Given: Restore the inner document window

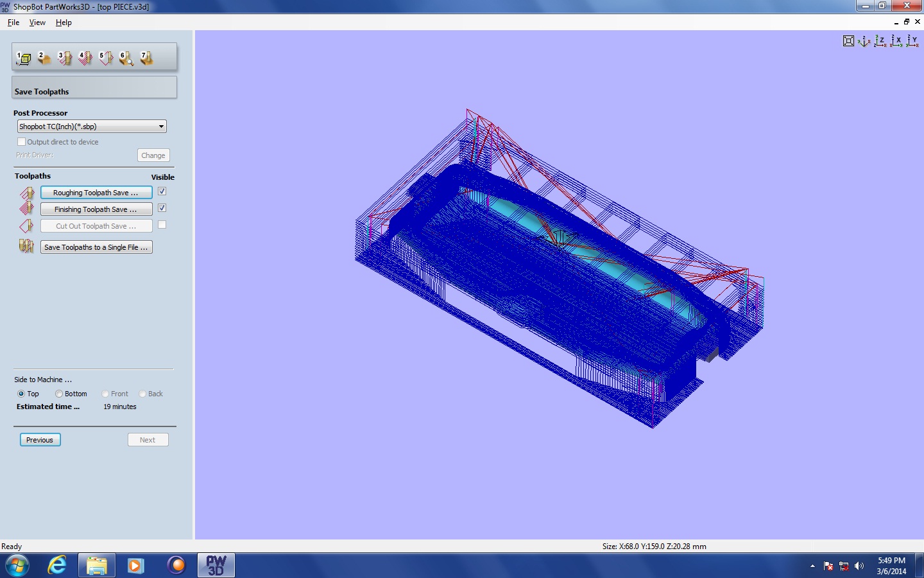Looking at the screenshot, I should [907, 22].
